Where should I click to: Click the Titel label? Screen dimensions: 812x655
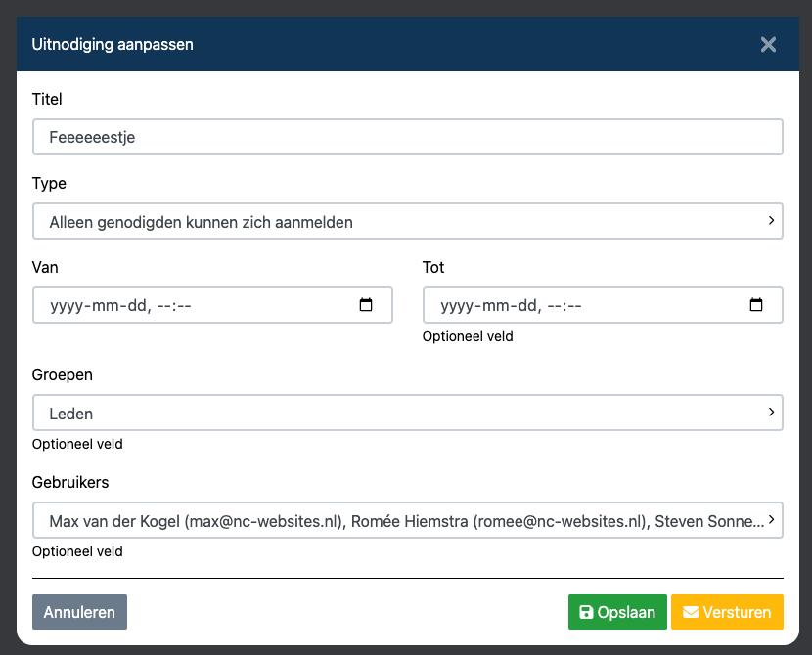(47, 99)
